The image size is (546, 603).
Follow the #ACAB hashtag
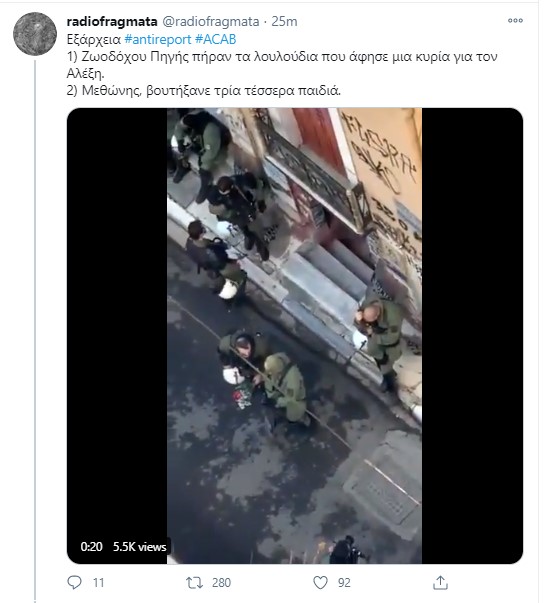(216, 39)
